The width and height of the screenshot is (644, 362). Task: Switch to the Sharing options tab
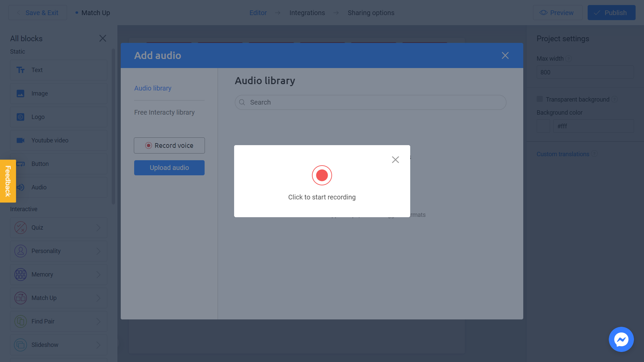371,12
